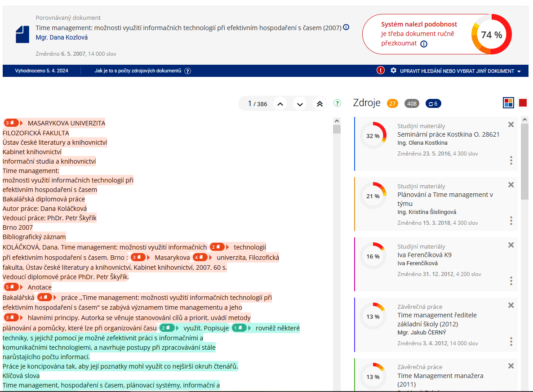Image resolution: width=533 pixels, height=392 pixels.
Task: Open options menu for Kostkina source
Action: [511, 160]
